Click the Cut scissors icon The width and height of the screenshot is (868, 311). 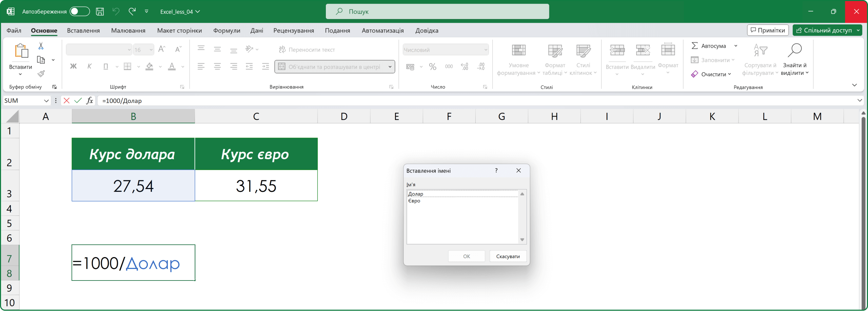tap(41, 46)
